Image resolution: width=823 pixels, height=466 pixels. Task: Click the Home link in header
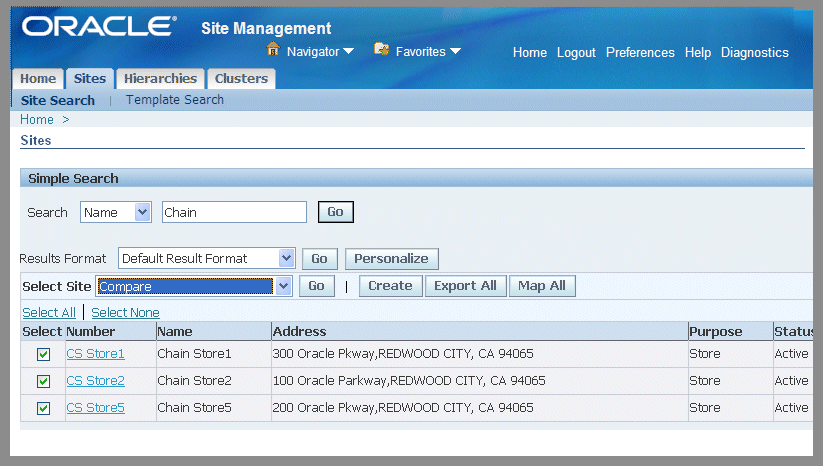coord(530,52)
